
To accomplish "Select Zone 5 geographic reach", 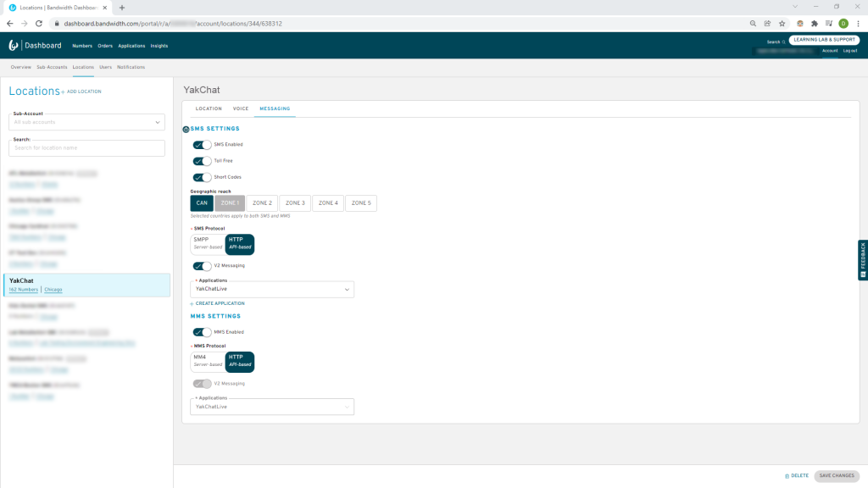I will click(x=361, y=203).
